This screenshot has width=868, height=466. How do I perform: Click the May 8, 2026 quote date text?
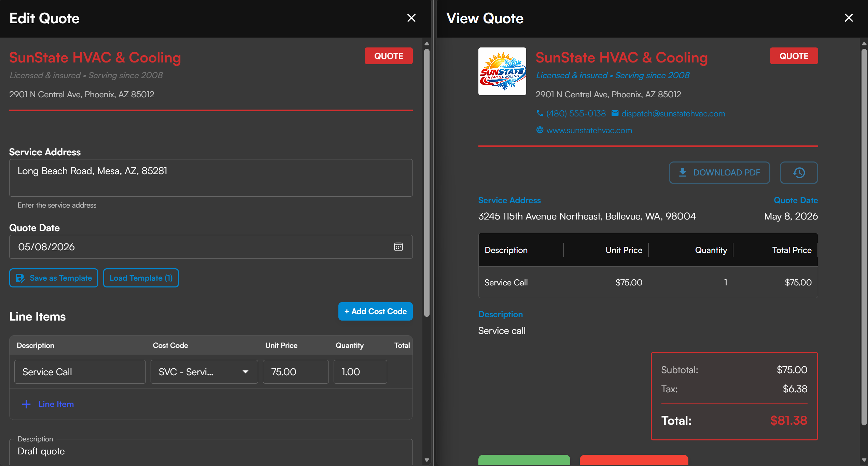[791, 216]
